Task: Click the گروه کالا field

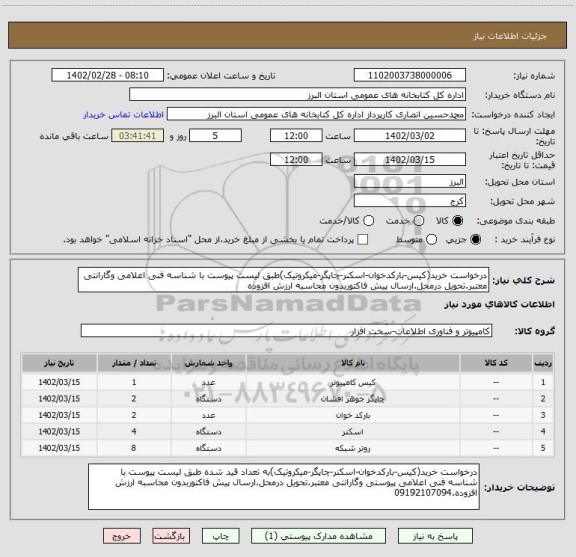Action: [x=286, y=331]
